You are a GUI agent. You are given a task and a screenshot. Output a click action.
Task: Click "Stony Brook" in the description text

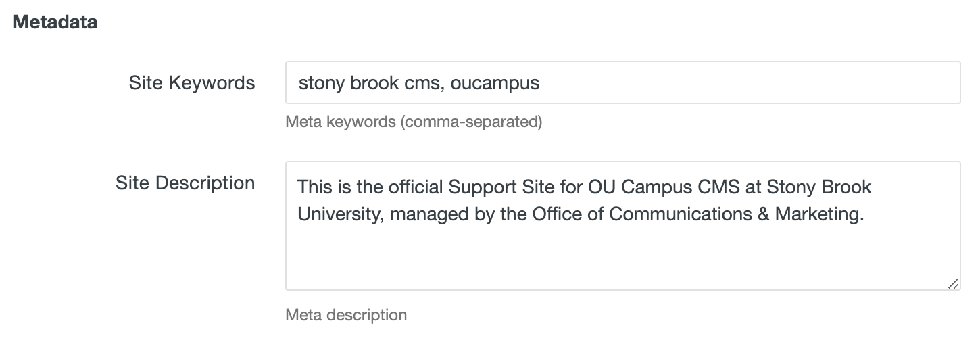coord(829,187)
